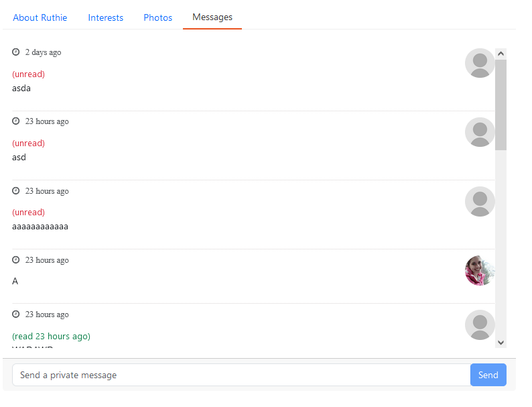The height and width of the screenshot is (407, 532).
Task: Click the Send button
Action: click(x=488, y=375)
